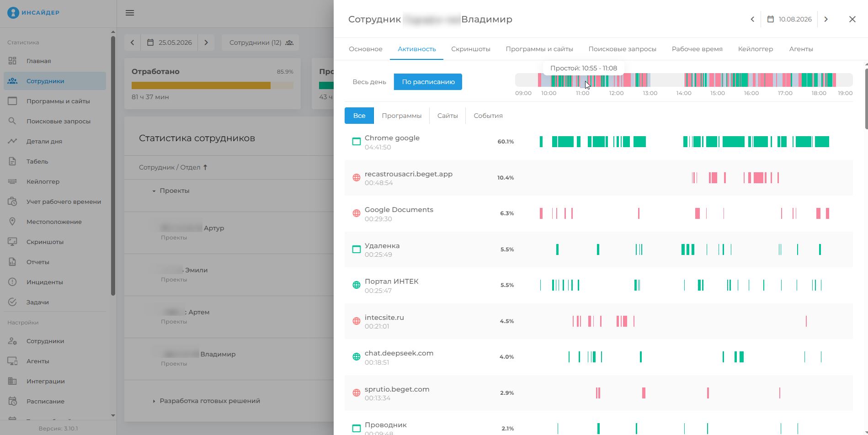868x435 pixels.
Task: Go to previous day arrow in panel header
Action: (752, 19)
